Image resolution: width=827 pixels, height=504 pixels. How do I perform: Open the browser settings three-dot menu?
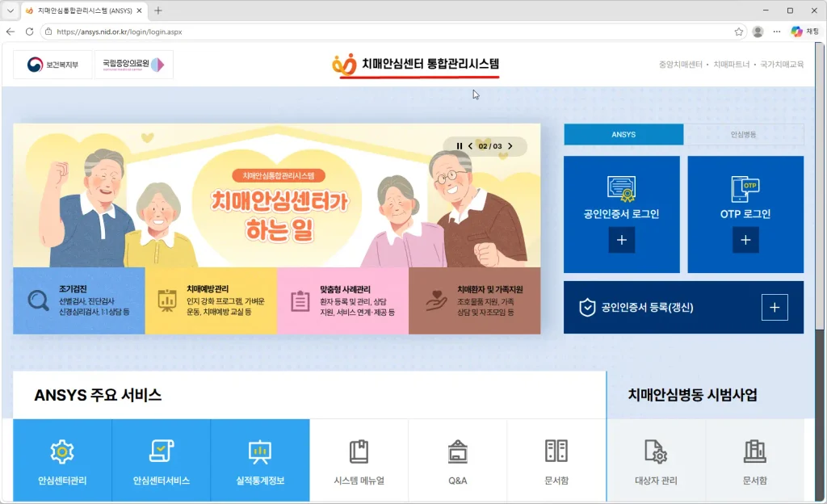point(777,31)
